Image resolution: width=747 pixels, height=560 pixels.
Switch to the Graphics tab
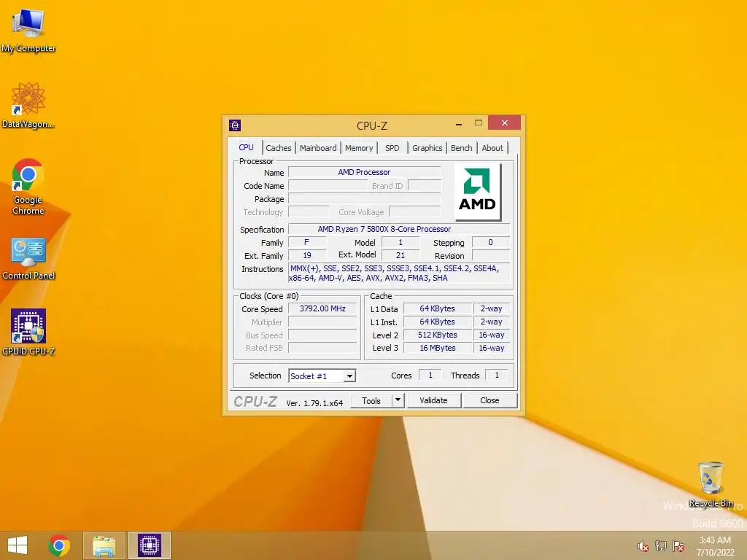coord(427,148)
